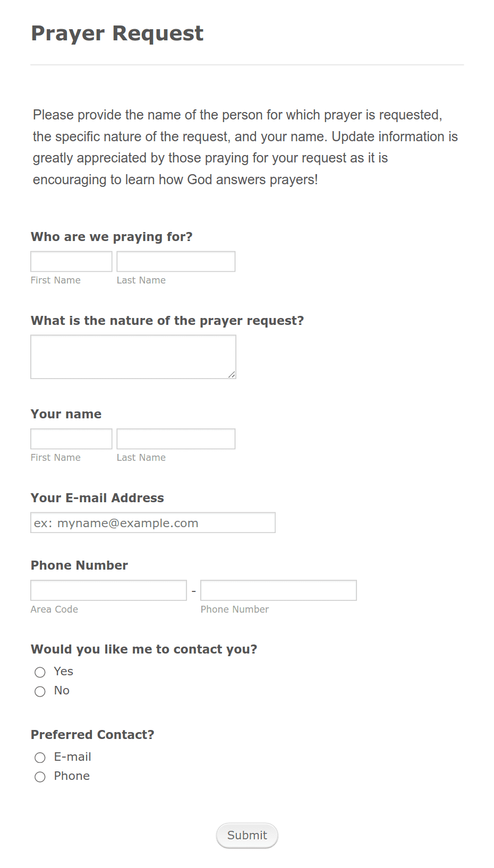Click Last Name field under Your name
The width and height of the screenshot is (494, 868).
[x=176, y=438]
